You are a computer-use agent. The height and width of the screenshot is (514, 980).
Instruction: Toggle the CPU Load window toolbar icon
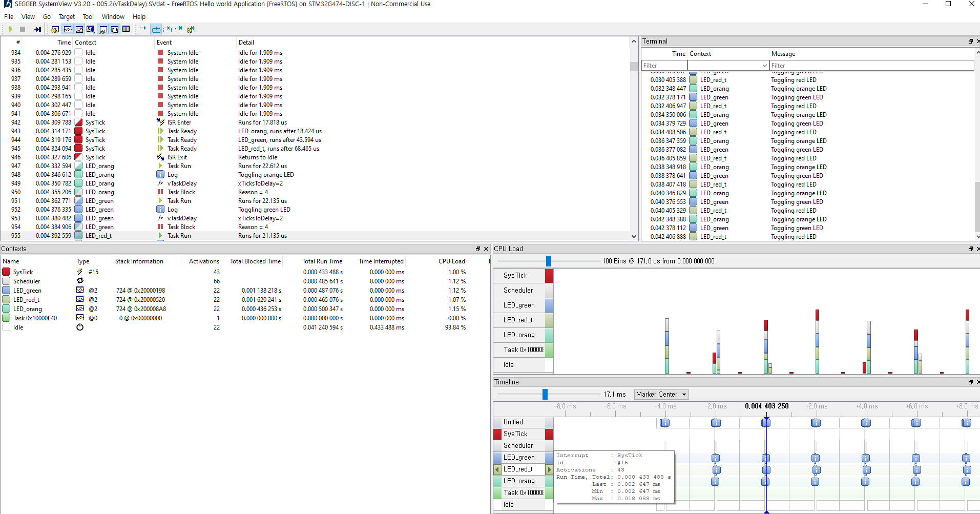coord(79,29)
